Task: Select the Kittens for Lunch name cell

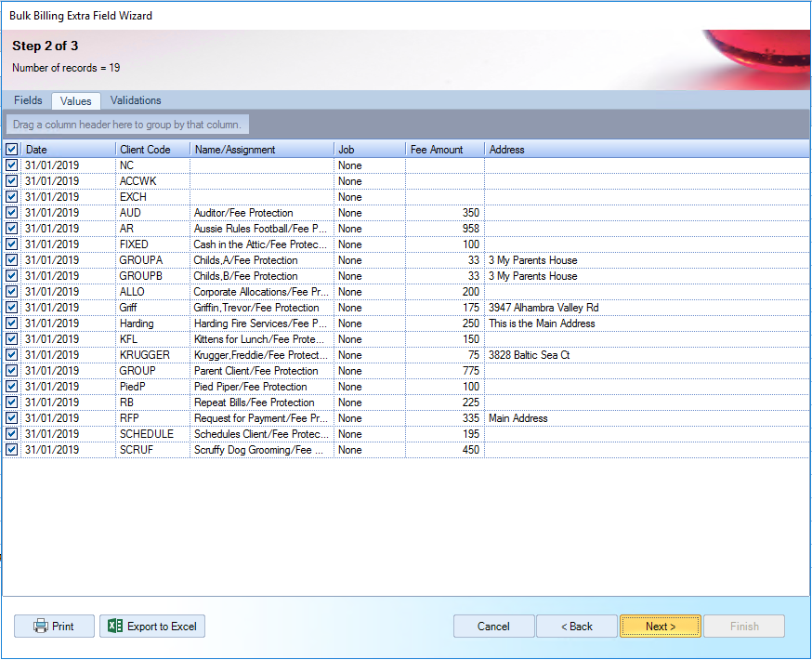Action: tap(262, 339)
